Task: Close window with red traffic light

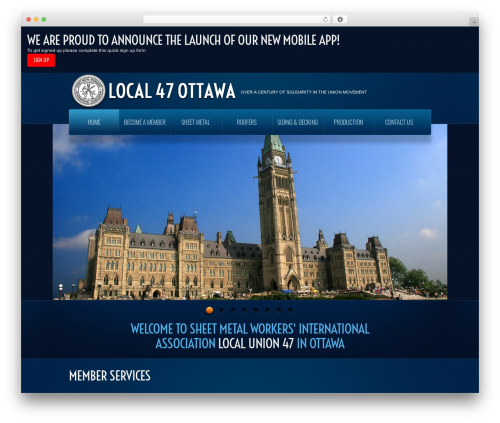Action: tap(29, 19)
